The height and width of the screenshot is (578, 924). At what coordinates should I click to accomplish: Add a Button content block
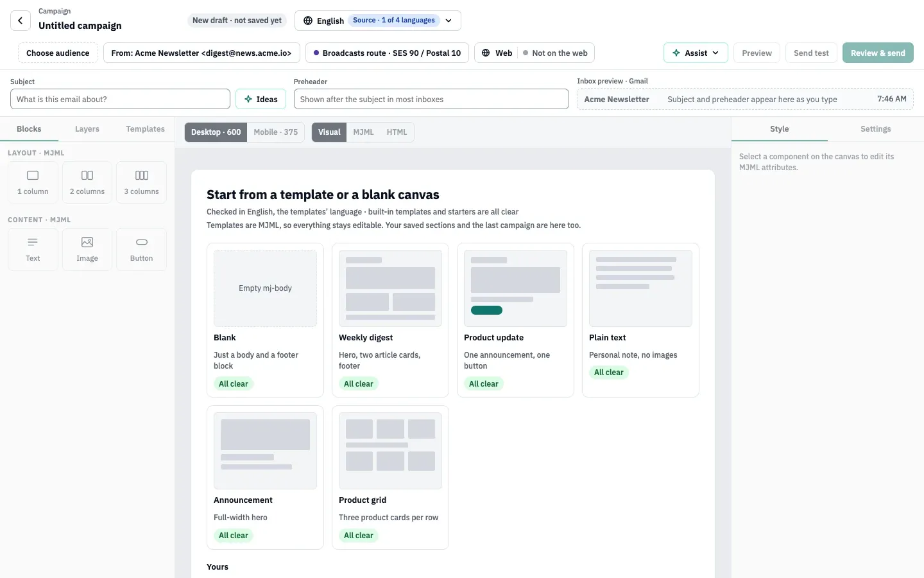point(141,249)
